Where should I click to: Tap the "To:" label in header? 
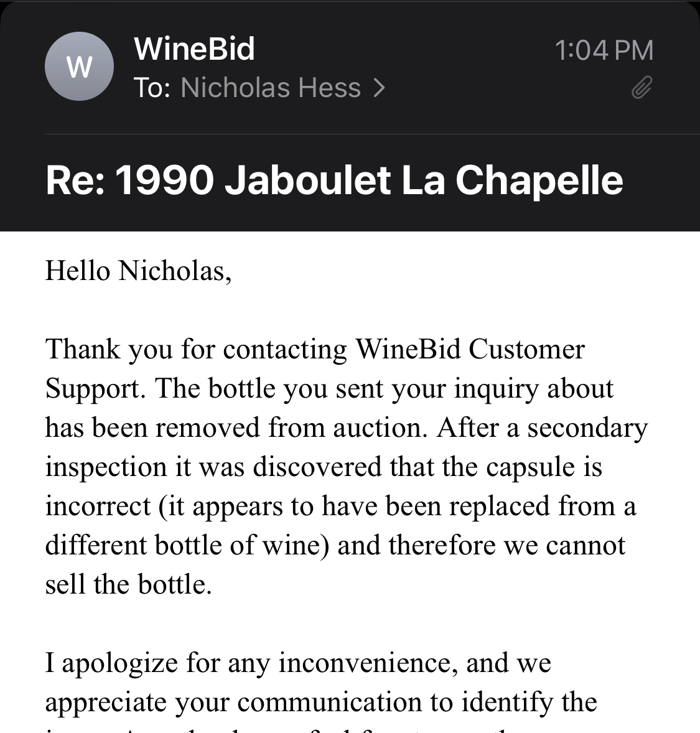(x=152, y=88)
